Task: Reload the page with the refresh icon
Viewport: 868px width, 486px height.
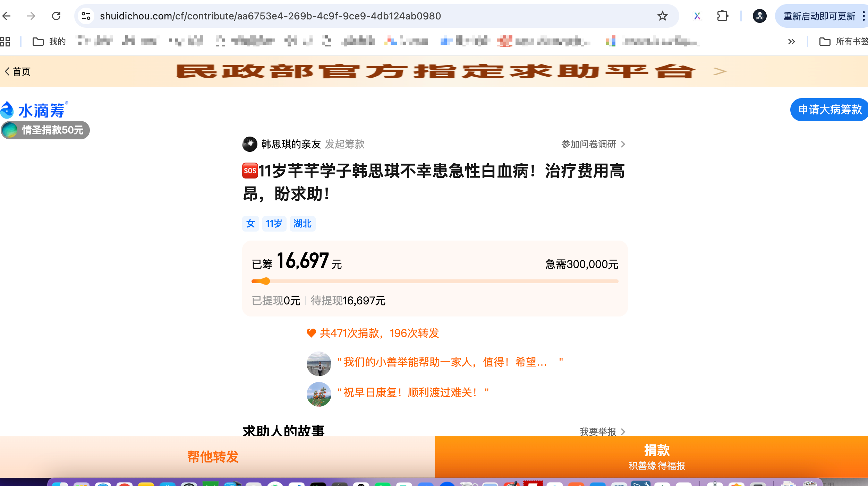Action: tap(57, 16)
